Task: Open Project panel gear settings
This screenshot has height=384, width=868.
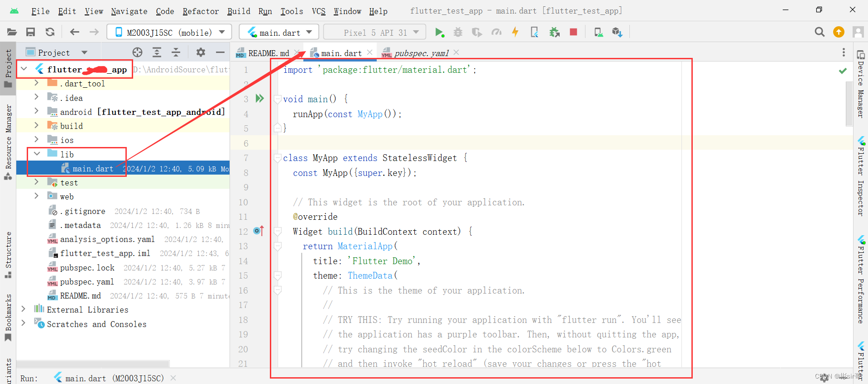Action: pos(201,52)
